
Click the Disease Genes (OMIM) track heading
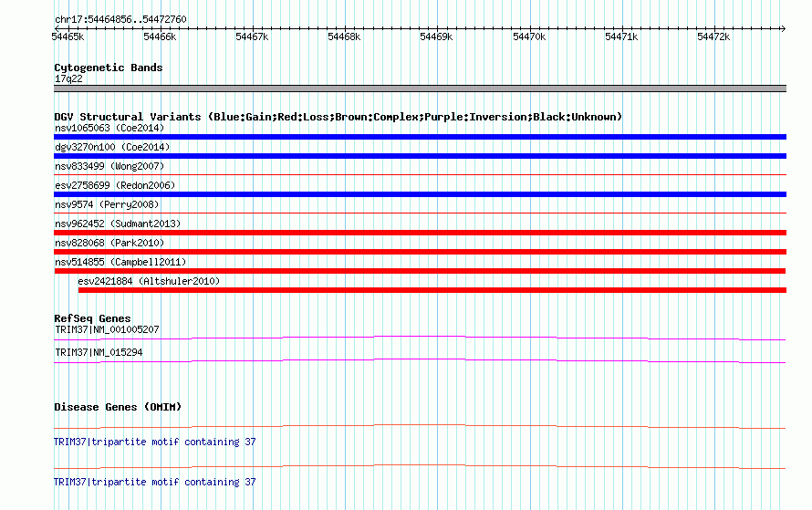(x=118, y=407)
